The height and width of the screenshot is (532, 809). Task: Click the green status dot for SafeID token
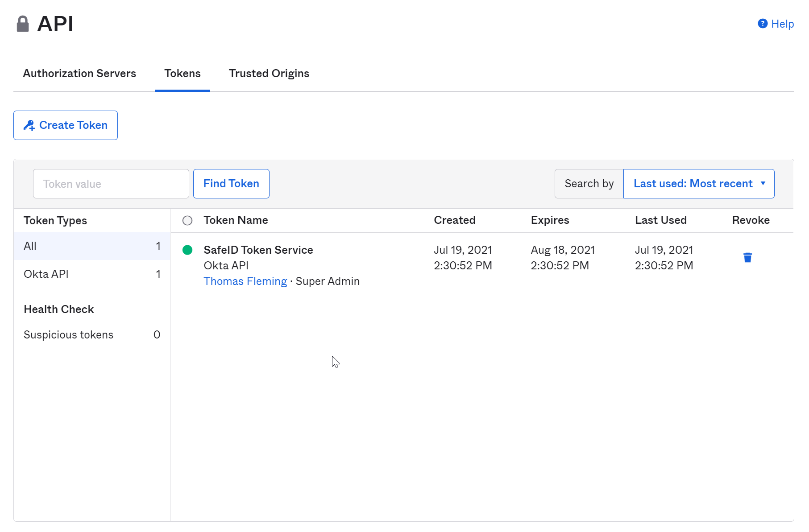click(187, 250)
